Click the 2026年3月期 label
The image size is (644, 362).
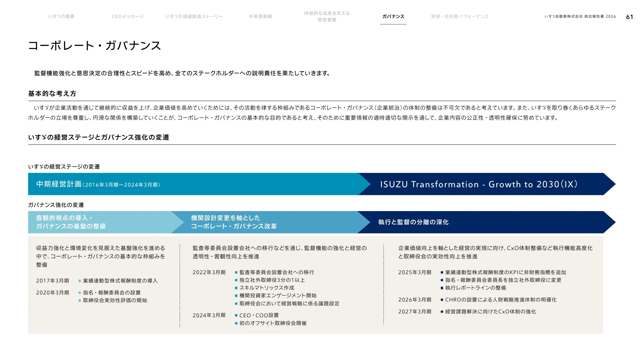tap(415, 300)
